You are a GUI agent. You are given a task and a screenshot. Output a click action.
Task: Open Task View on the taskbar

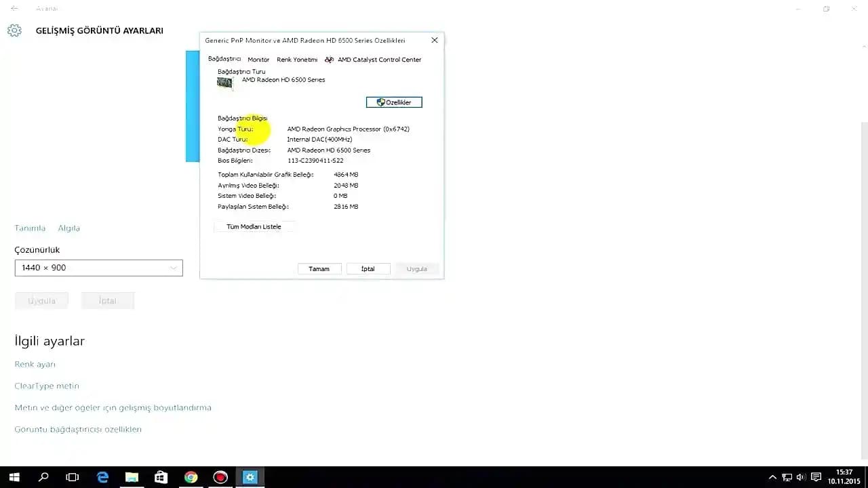coord(72,476)
